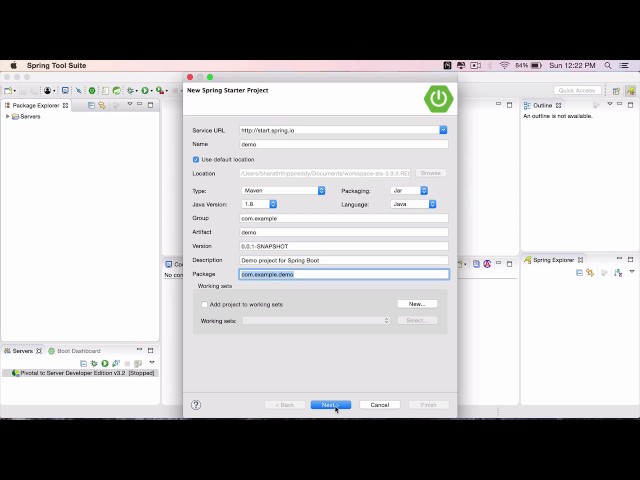Image resolution: width=640 pixels, height=480 pixels.
Task: Click inside the Name field
Action: pos(344,144)
